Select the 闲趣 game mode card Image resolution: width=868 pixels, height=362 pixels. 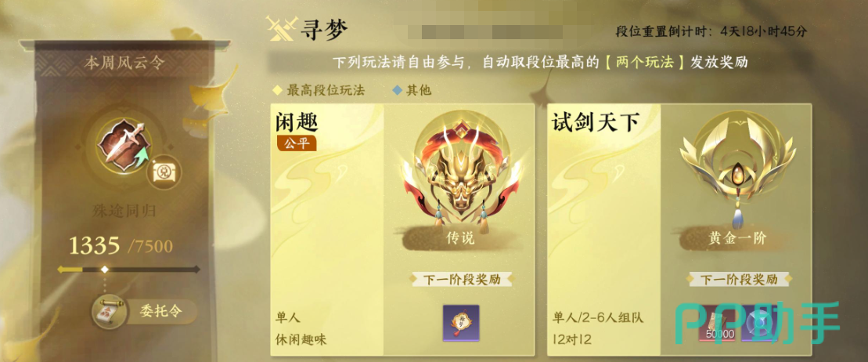tap(402, 230)
